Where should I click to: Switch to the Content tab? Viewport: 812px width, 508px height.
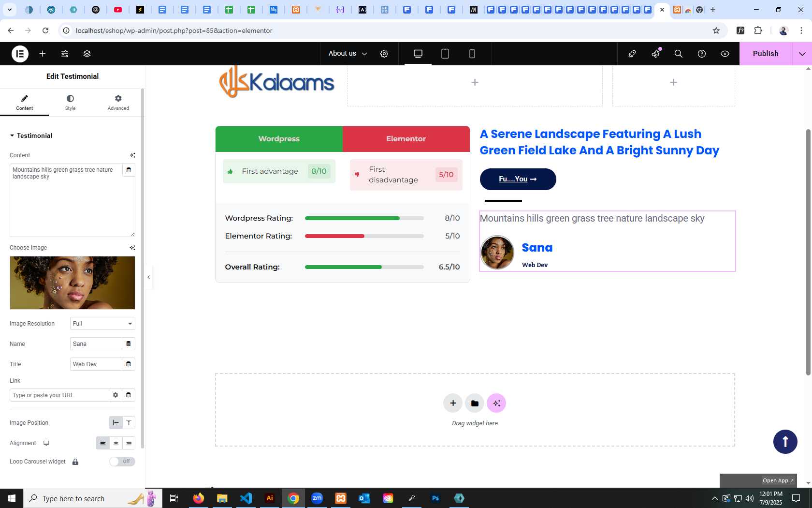24,103
